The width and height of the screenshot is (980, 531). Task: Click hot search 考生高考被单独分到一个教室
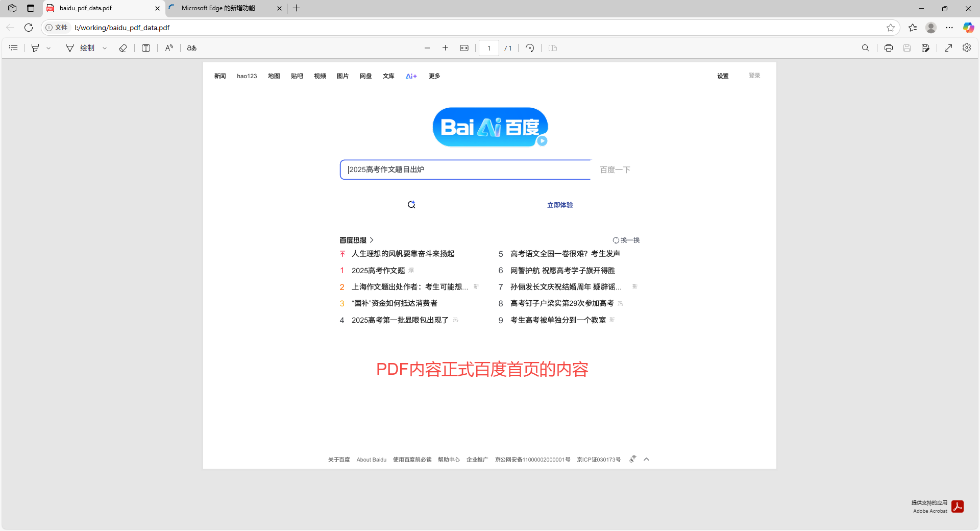(x=558, y=320)
